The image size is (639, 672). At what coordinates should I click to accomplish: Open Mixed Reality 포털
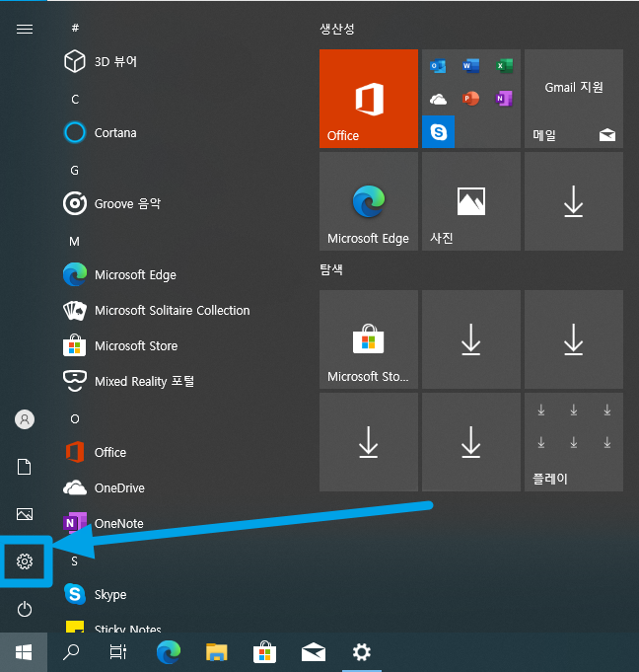pos(128,381)
